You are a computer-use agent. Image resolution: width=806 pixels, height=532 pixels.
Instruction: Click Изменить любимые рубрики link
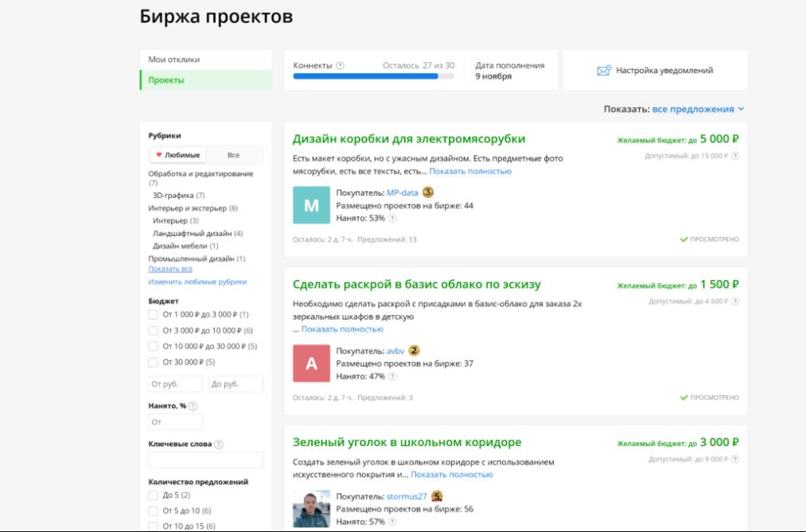pyautogui.click(x=197, y=282)
